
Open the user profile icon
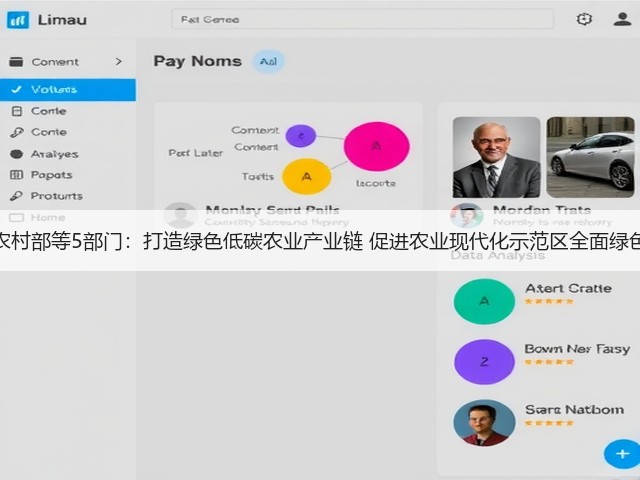coord(622,19)
